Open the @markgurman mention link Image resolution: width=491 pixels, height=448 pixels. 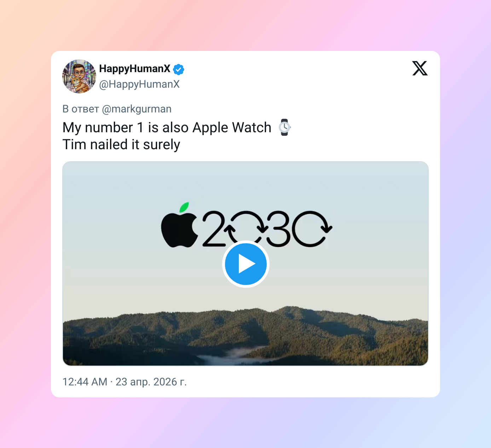[137, 109]
